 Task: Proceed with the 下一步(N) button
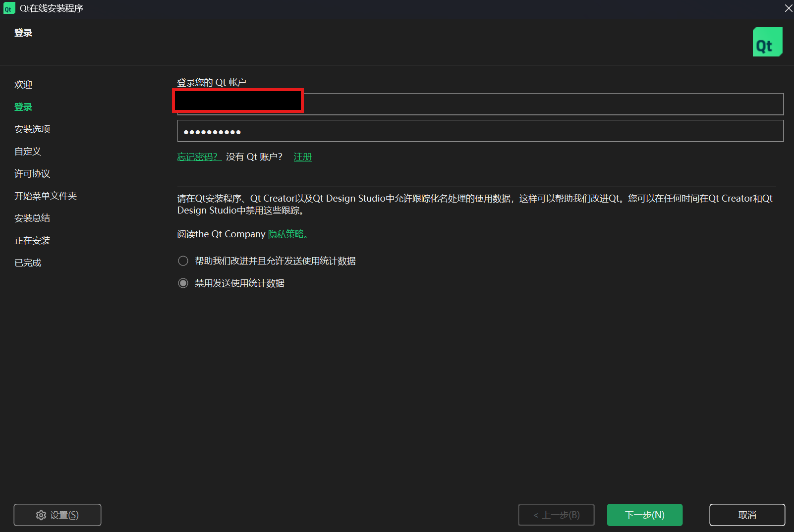point(645,515)
